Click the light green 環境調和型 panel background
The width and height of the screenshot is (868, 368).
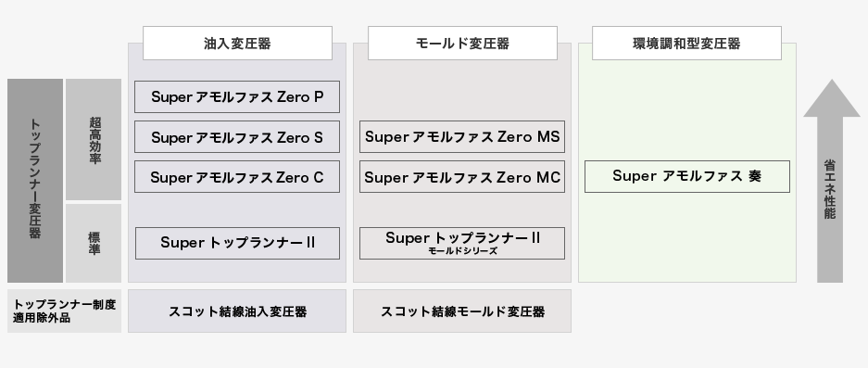click(x=687, y=238)
